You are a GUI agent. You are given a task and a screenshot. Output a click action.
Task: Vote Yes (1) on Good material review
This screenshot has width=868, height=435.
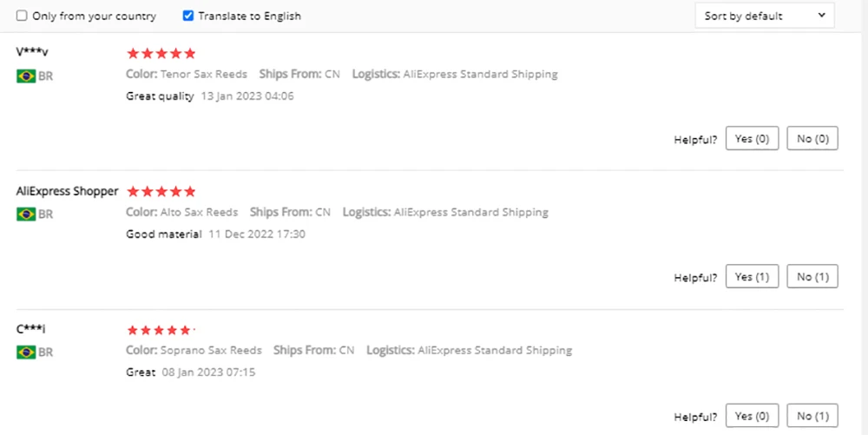coord(752,277)
